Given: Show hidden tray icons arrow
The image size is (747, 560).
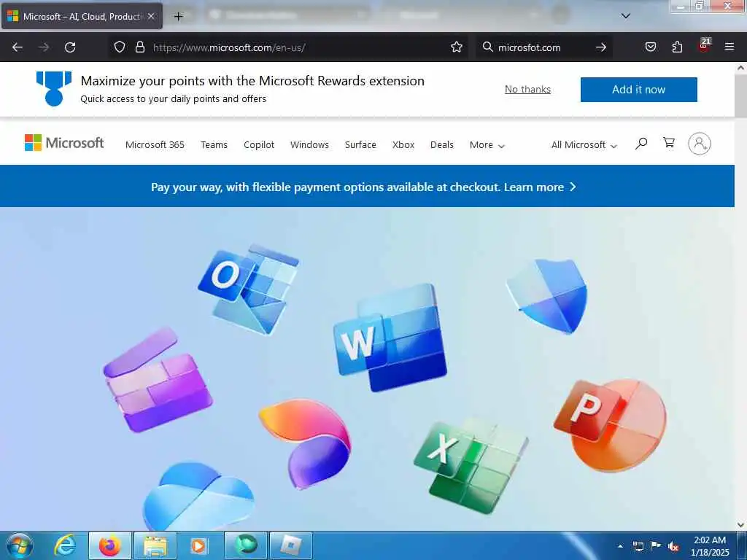Looking at the screenshot, I should tap(620, 545).
